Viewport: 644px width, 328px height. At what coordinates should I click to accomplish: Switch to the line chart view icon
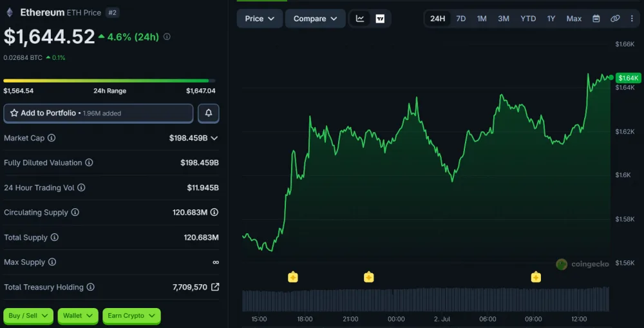[x=360, y=19]
